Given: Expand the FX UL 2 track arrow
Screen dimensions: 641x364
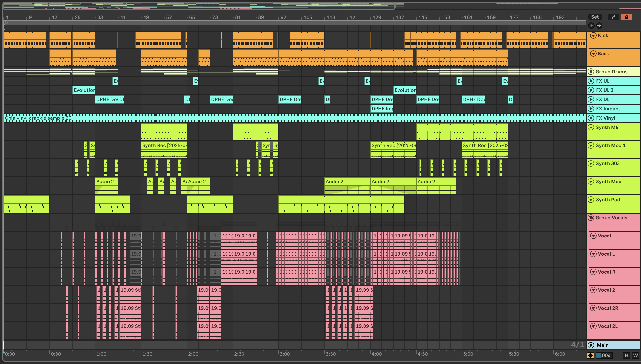Looking at the screenshot, I should point(591,90).
